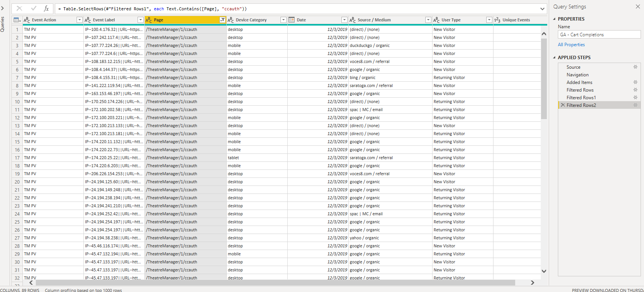Open settings gear for Added Items step
Image resolution: width=644 pixels, height=292 pixels.
[635, 82]
